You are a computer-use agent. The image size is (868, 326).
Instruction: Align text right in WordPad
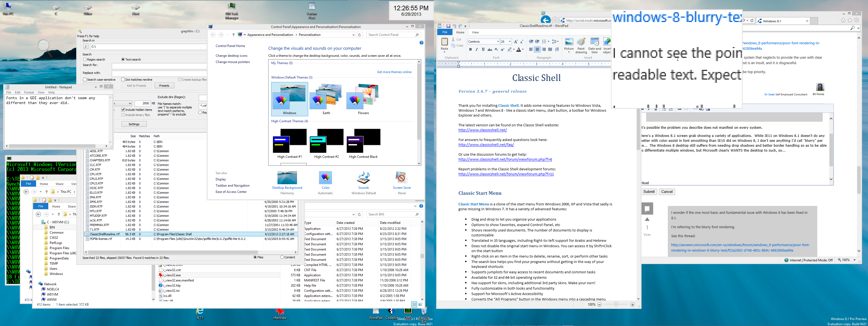tap(544, 50)
